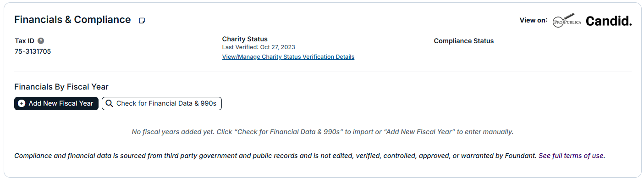Click the Compliance Status label
The image size is (644, 180).
click(x=464, y=41)
